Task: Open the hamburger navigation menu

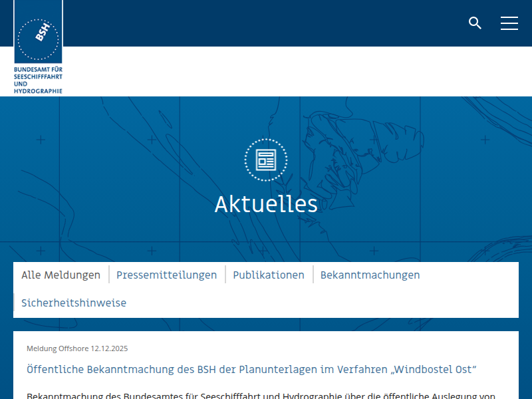Action: pos(509,23)
